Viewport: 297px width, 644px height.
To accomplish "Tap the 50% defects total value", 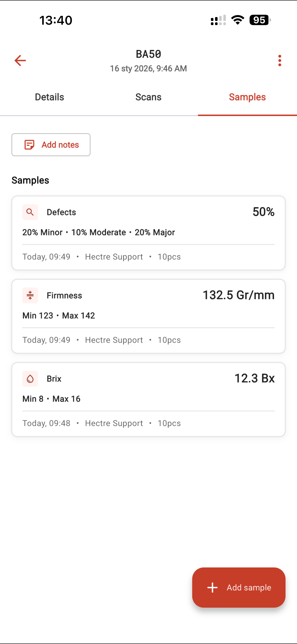I will (263, 212).
